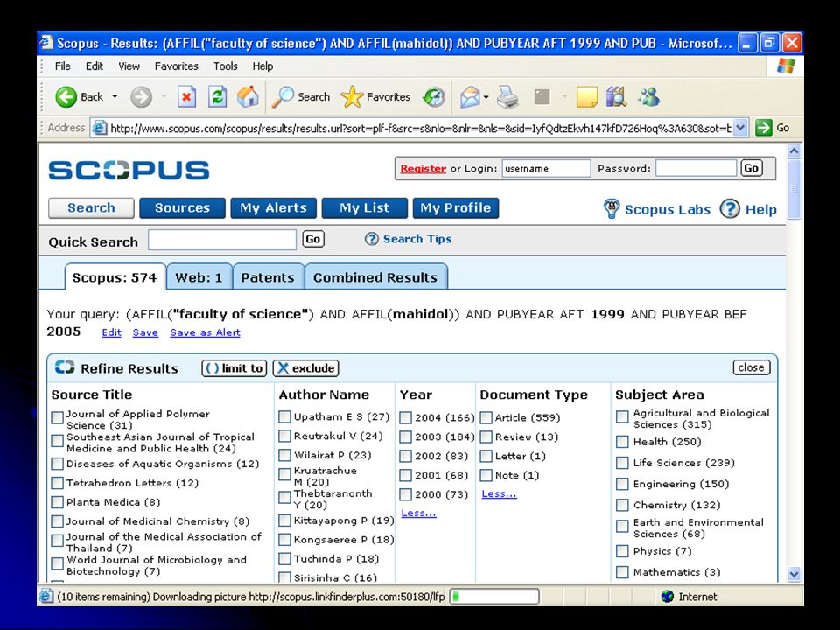Screen dimensions: 840x630
Task: Click the page icon in address bar
Action: tap(99, 128)
